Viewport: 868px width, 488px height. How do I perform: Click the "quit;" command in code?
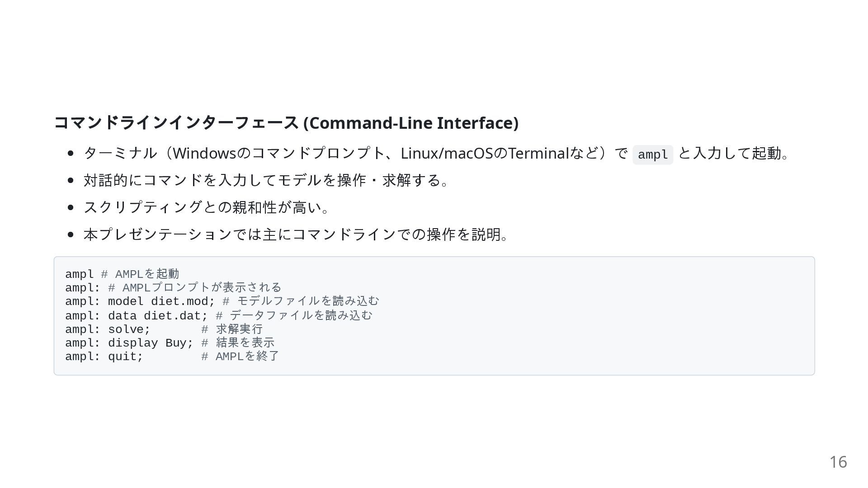125,357
